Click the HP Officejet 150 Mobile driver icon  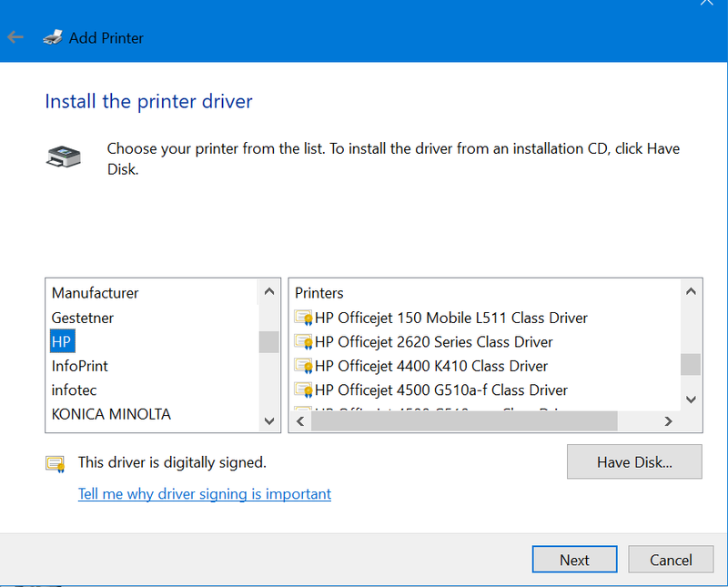pos(303,319)
